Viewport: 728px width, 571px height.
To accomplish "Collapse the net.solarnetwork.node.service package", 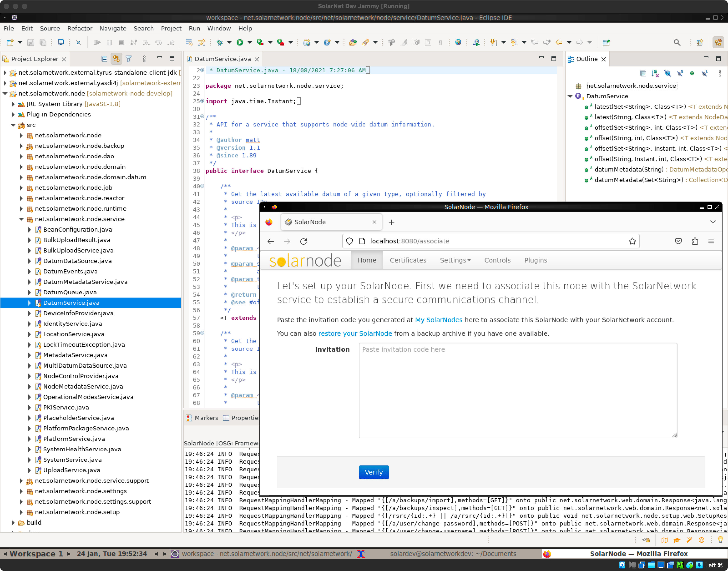I will [x=21, y=219].
